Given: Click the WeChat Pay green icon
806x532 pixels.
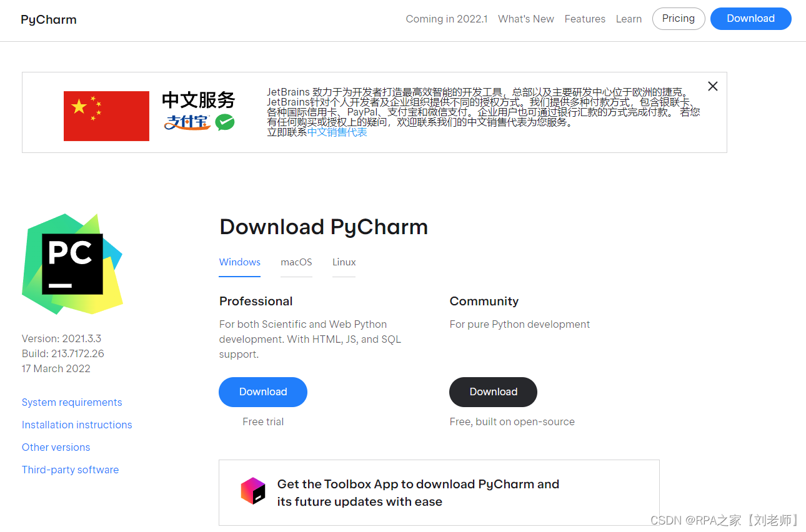Looking at the screenshot, I should click(225, 122).
